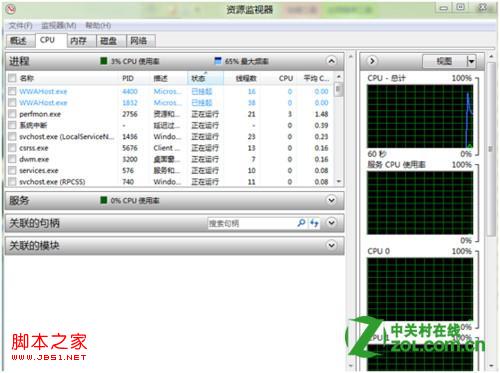Click the CPU 0 graph
Screen dimensions: 500x373
click(420, 289)
